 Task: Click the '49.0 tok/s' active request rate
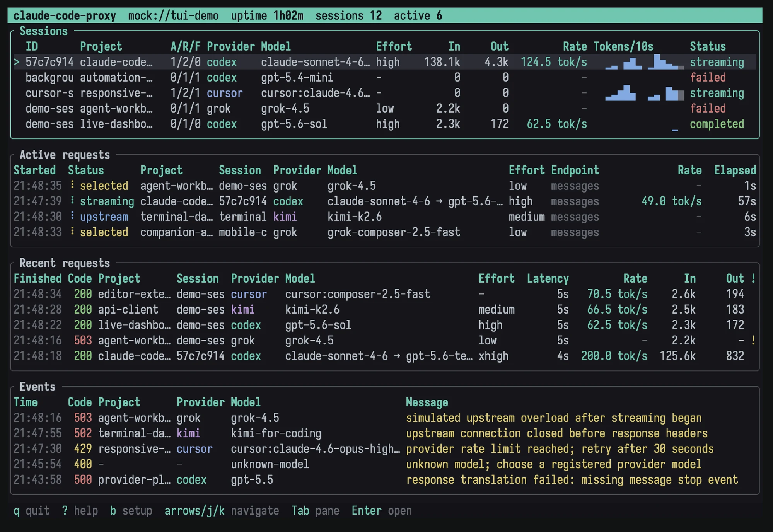coord(672,201)
